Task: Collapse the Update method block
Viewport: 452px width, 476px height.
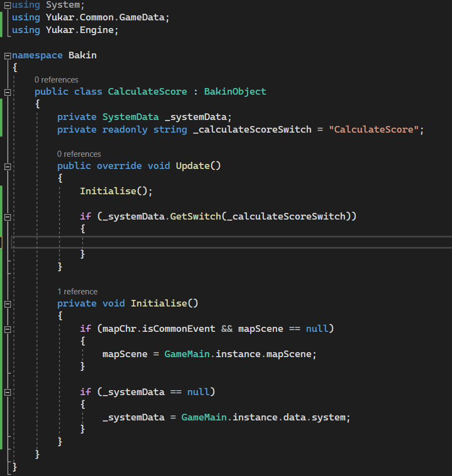Action: pos(8,166)
